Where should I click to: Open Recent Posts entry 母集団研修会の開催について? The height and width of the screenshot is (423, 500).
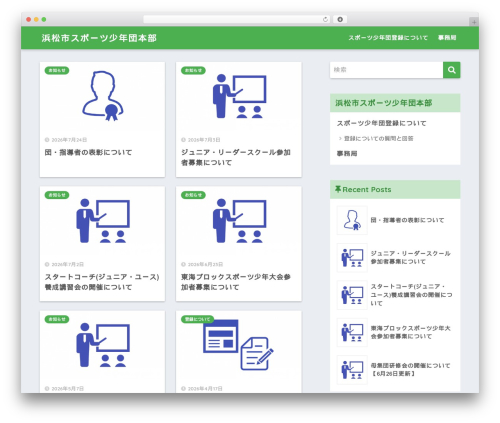point(411,370)
